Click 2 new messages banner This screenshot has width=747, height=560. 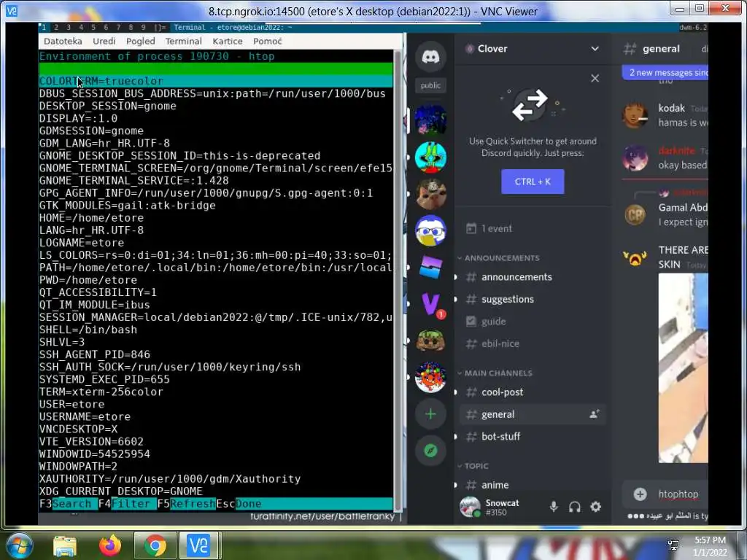[x=665, y=72]
